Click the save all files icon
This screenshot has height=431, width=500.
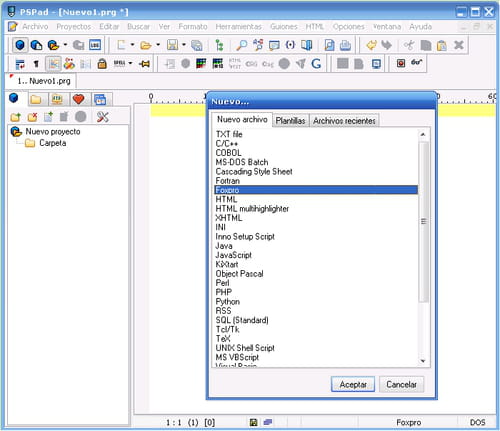pos(197,45)
